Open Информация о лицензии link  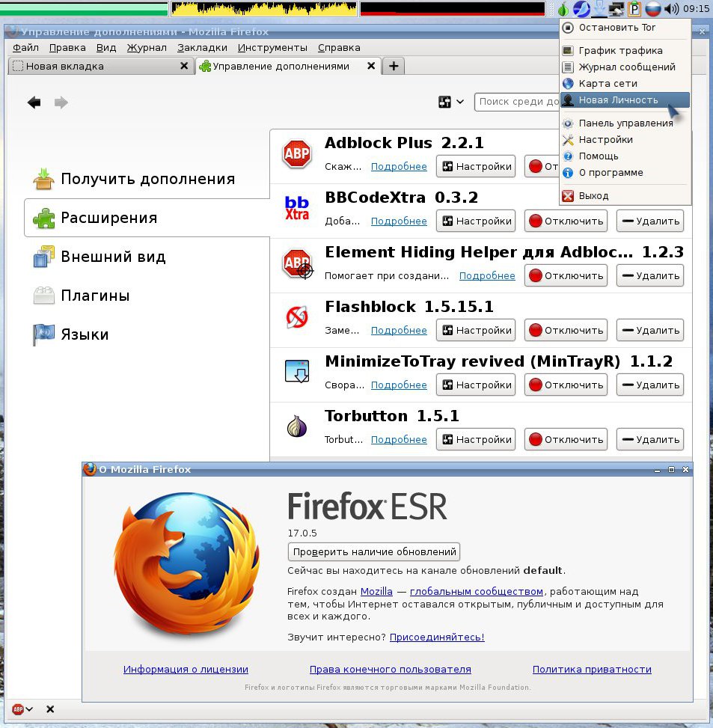(186, 670)
